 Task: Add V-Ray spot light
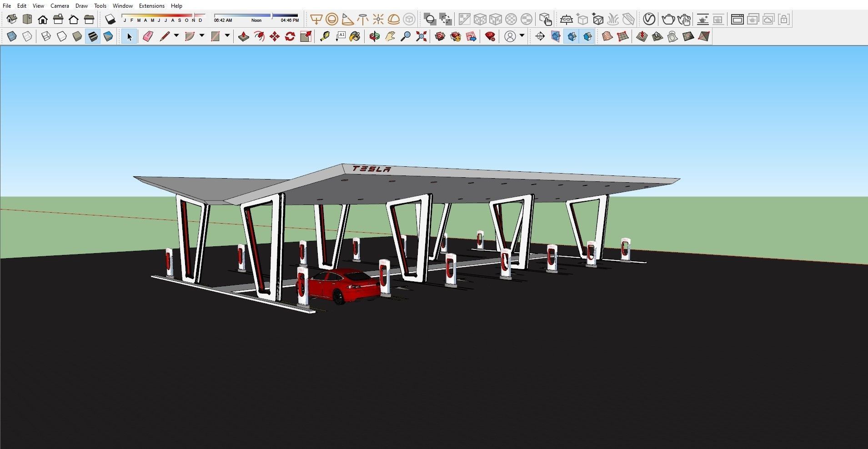click(x=347, y=19)
